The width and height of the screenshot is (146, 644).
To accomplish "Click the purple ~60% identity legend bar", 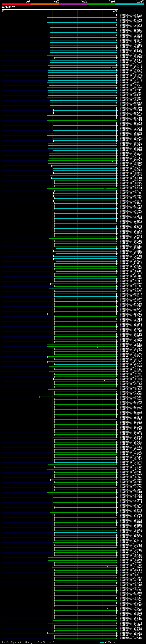I will point(73,4).
